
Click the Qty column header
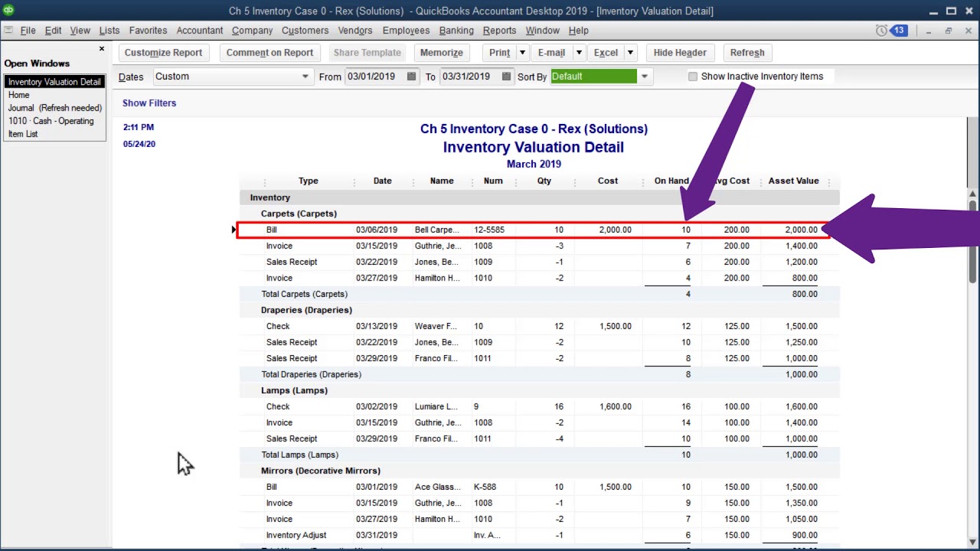coord(544,181)
